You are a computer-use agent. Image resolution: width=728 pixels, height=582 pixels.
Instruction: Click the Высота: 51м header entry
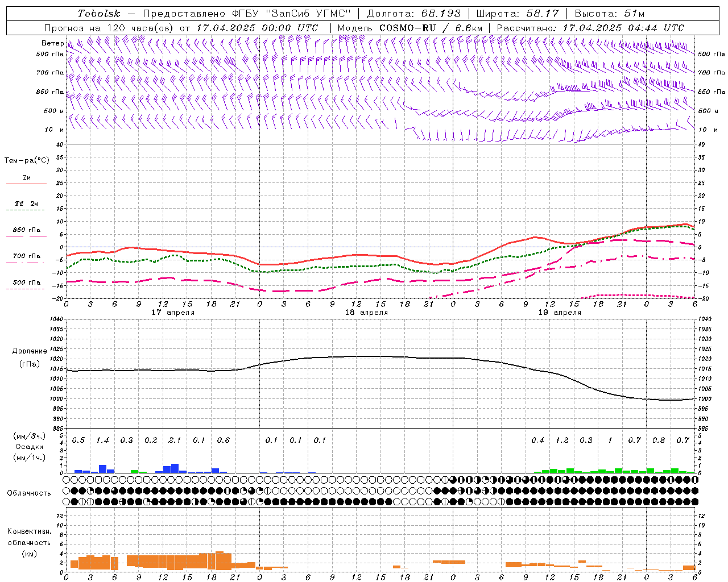pos(609,14)
